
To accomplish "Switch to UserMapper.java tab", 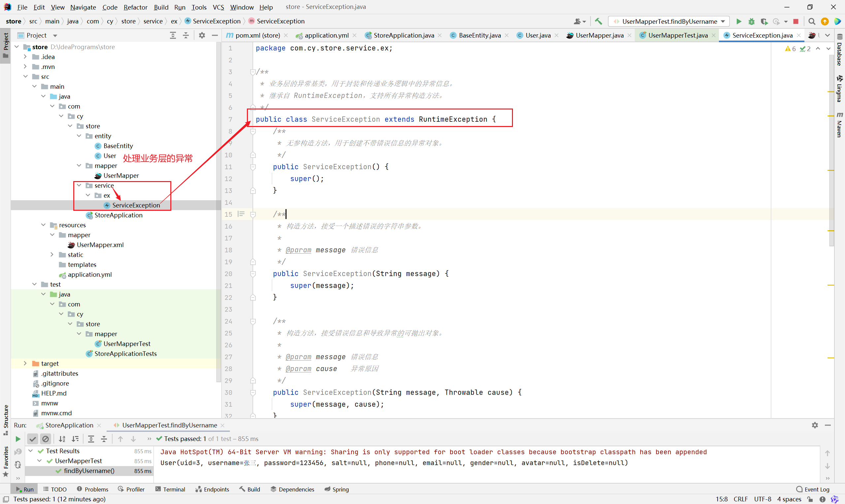I will pyautogui.click(x=599, y=35).
